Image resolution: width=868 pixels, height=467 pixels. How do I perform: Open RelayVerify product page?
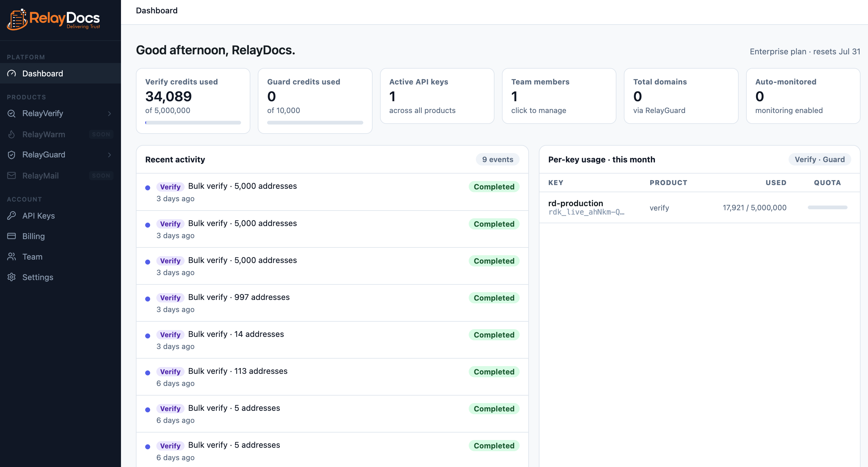60,113
